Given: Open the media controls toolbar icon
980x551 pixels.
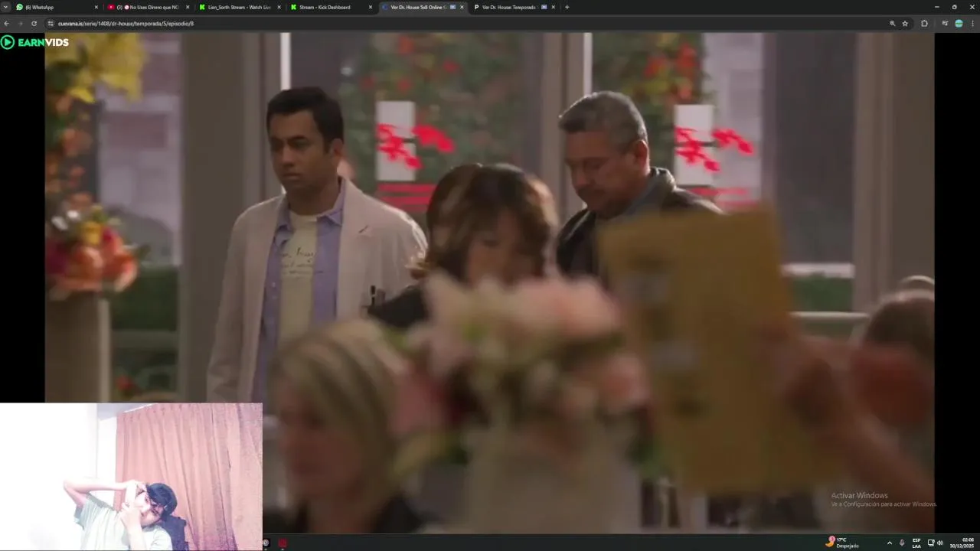Looking at the screenshot, I should coord(945,24).
